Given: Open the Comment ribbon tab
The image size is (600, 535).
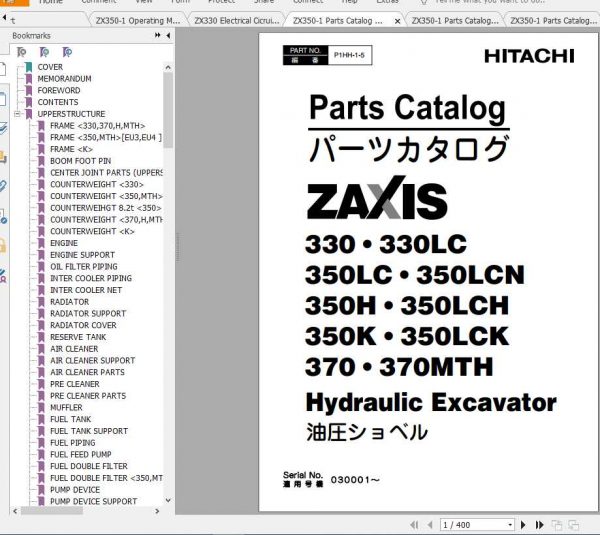Looking at the screenshot, I should (x=99, y=2).
